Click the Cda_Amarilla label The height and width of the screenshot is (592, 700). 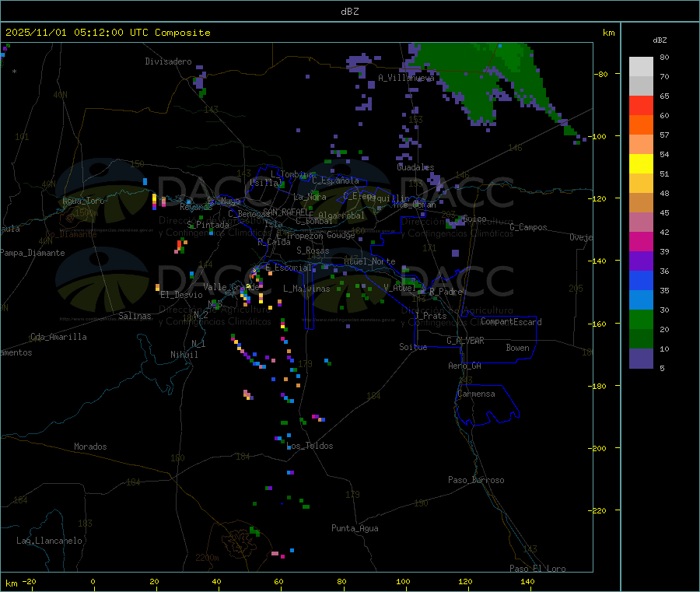click(x=58, y=337)
